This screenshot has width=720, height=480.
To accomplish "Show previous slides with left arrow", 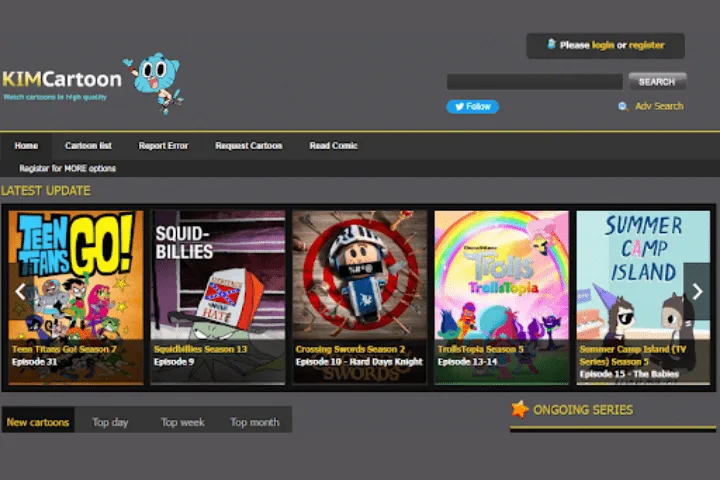I will [x=20, y=291].
